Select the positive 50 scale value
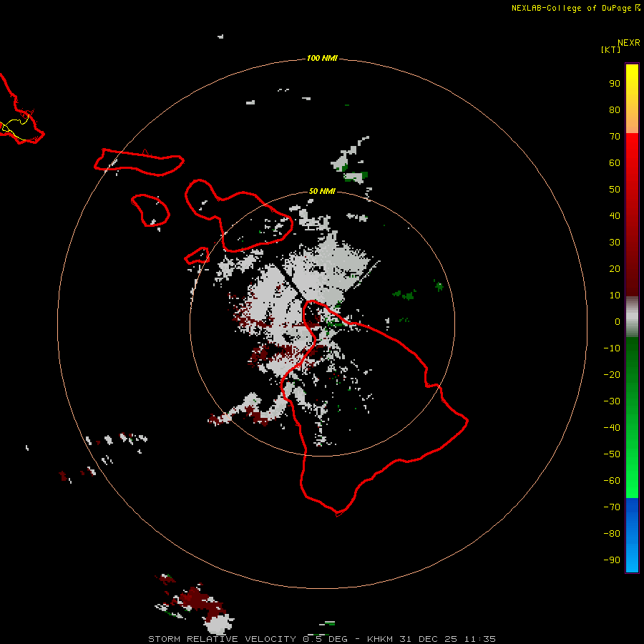The height and width of the screenshot is (644, 644). (615, 190)
